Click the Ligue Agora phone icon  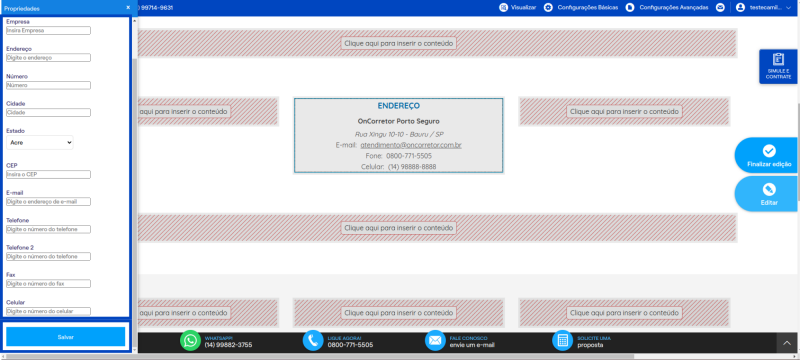click(x=313, y=341)
